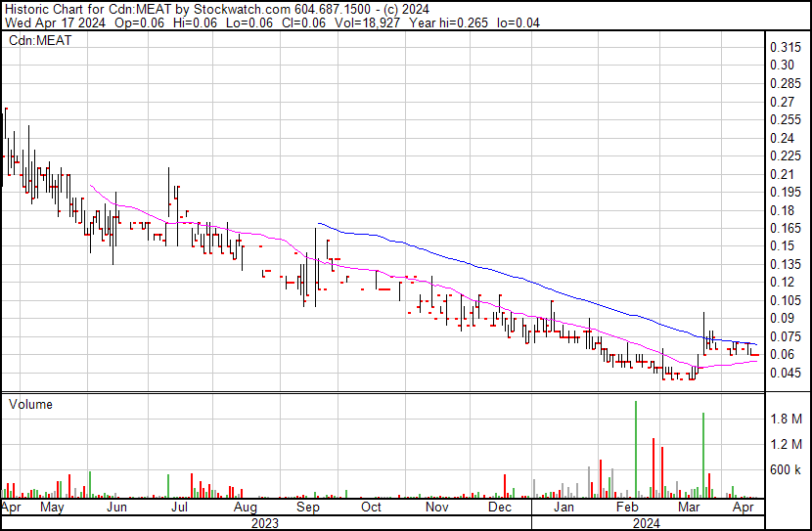Click the Cdn:MEAT symbol label in chart
The width and height of the screenshot is (812, 531).
point(37,41)
